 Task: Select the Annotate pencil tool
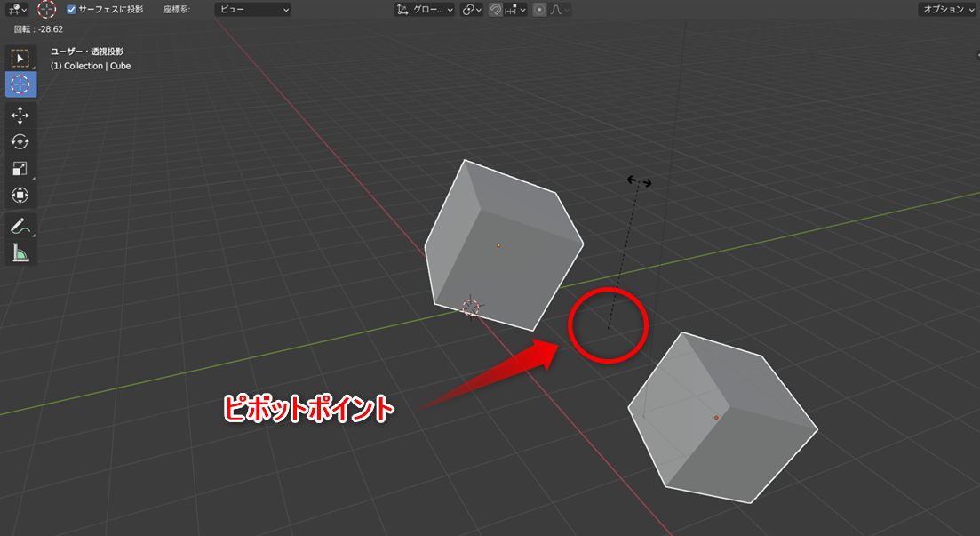(20, 226)
